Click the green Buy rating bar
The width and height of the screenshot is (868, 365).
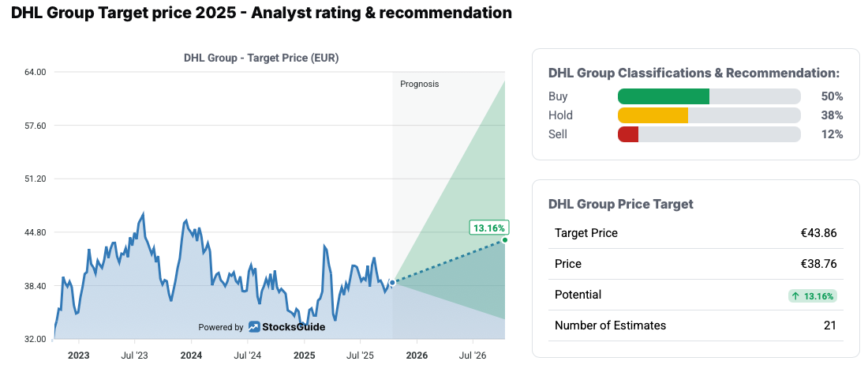[663, 96]
